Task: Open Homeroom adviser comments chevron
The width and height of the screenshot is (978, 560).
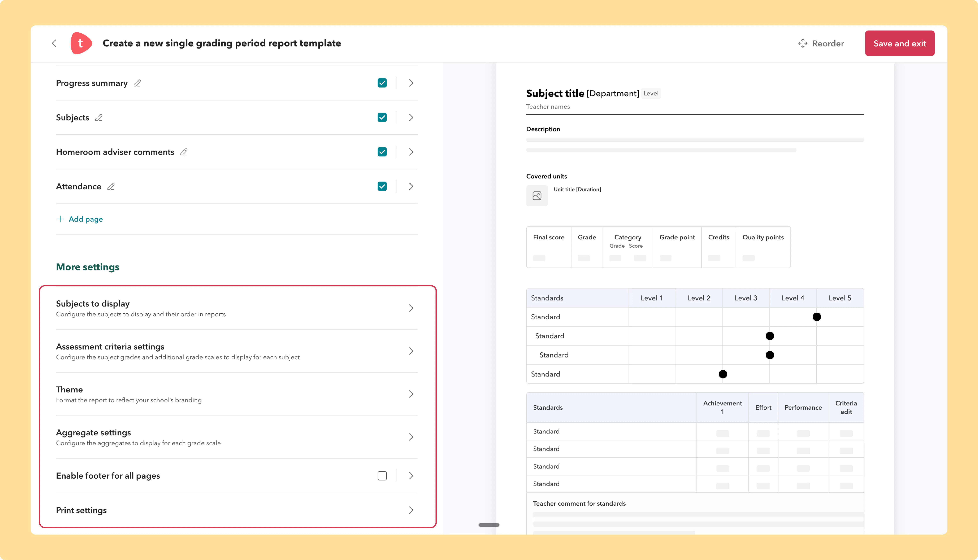Action: tap(411, 152)
